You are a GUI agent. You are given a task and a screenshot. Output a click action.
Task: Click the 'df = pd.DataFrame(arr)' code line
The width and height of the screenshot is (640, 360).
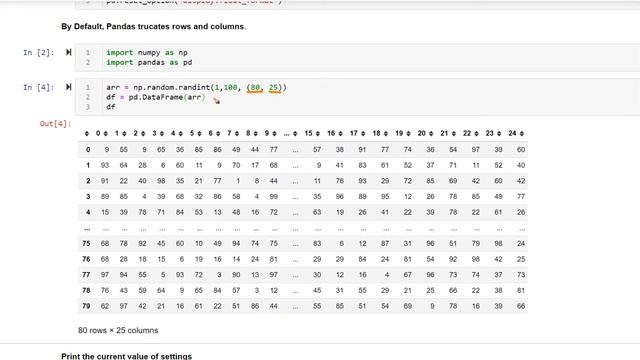[x=156, y=97]
